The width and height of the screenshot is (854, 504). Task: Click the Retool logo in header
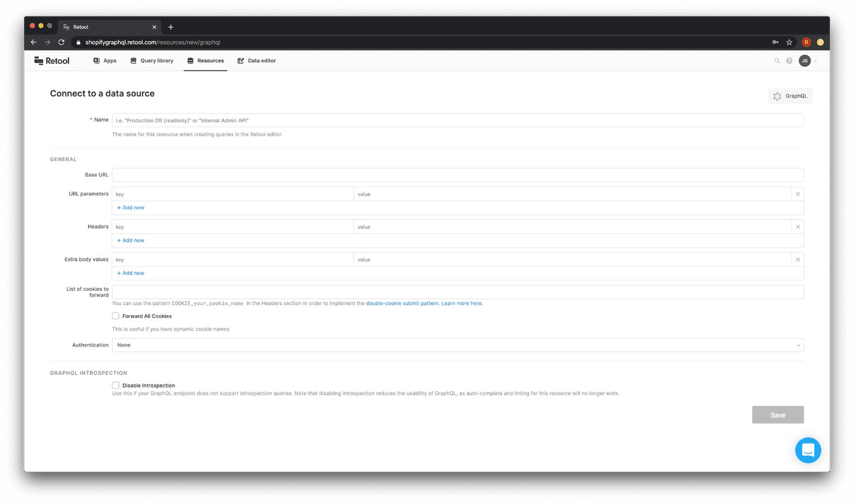[52, 61]
